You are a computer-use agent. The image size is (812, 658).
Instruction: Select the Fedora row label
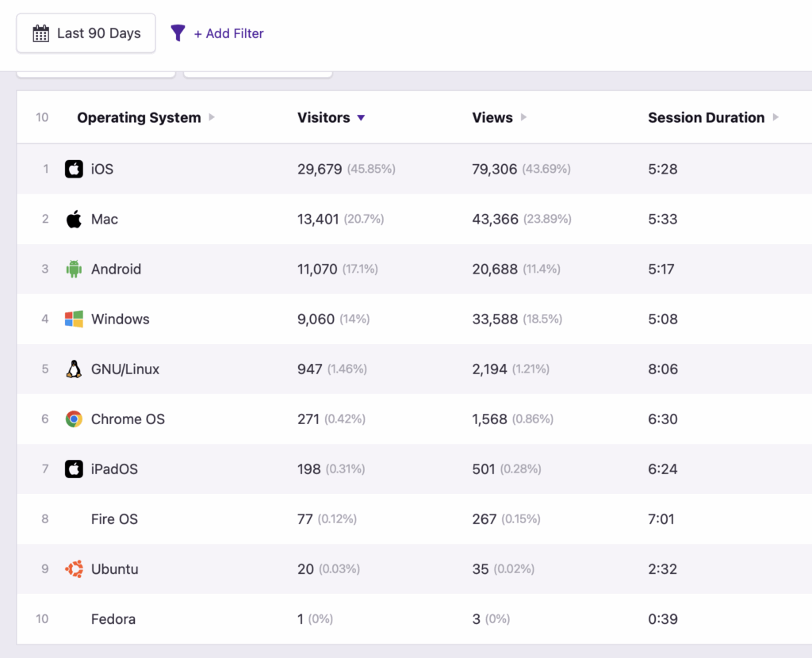(x=113, y=618)
